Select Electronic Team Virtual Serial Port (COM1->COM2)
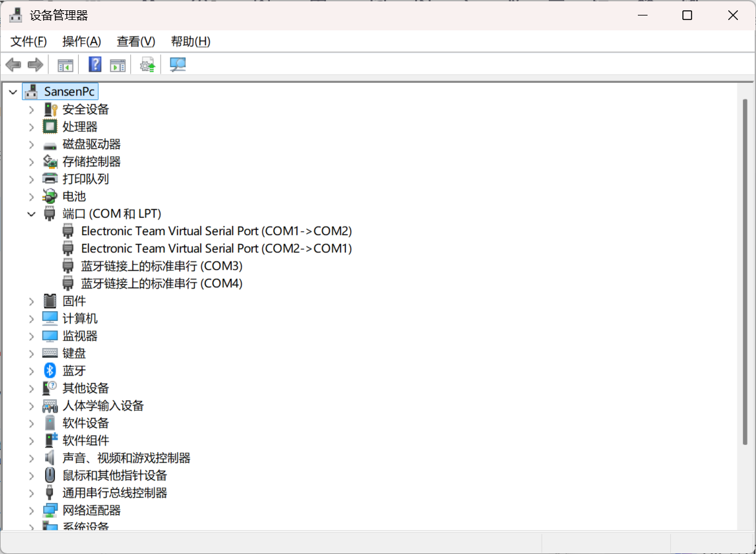756x554 pixels. click(216, 231)
